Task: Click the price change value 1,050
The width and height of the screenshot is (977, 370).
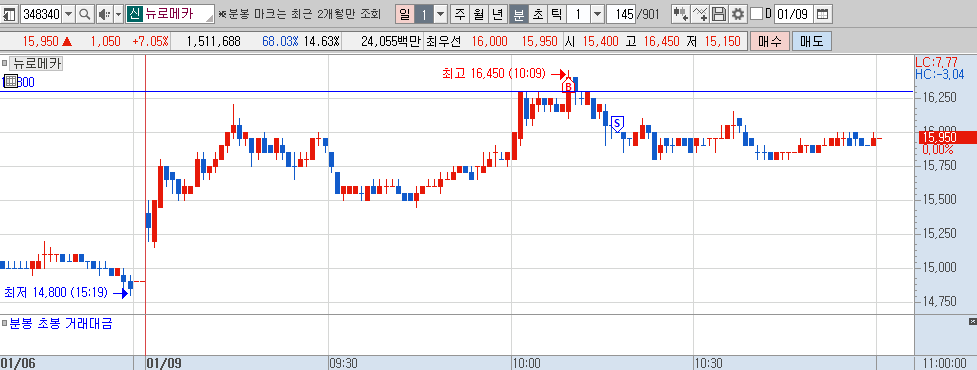Action: pos(105,42)
